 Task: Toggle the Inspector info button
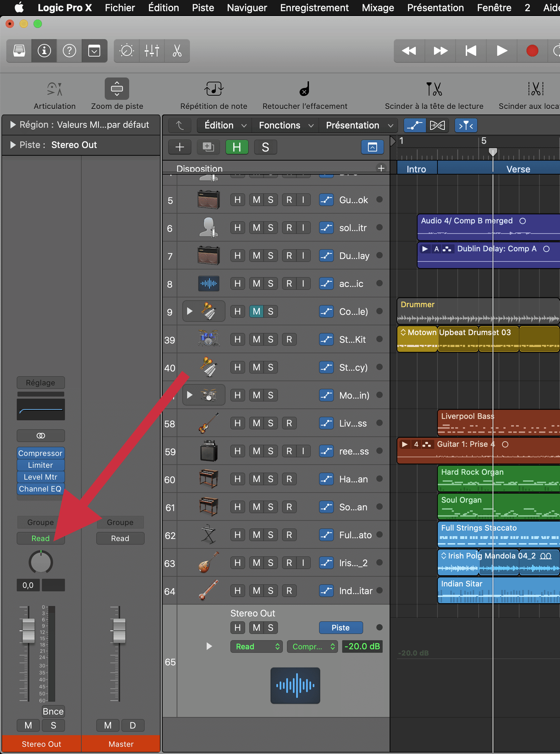[44, 51]
